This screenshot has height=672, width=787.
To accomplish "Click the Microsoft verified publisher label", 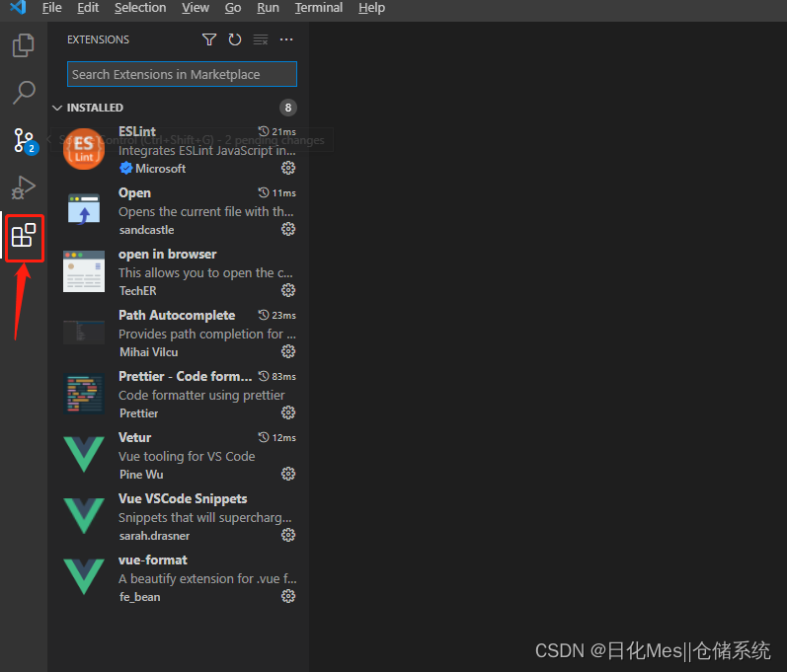I will 153,169.
